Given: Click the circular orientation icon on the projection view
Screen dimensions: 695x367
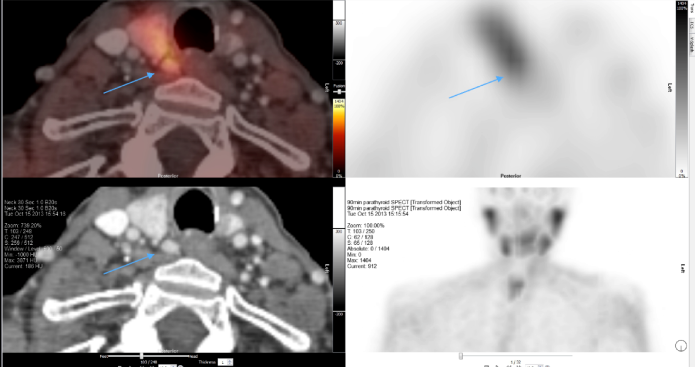Looking at the screenshot, I should (x=681, y=346).
